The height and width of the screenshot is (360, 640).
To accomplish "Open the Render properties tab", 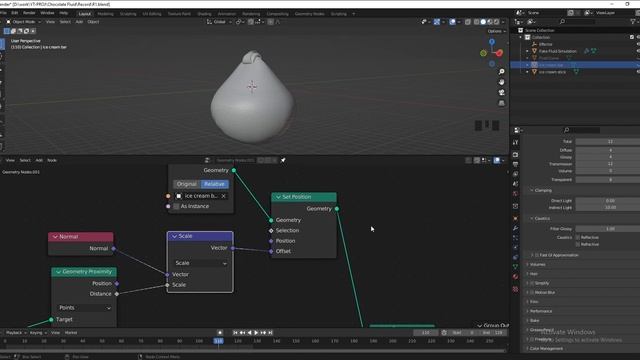I will 516,155.
